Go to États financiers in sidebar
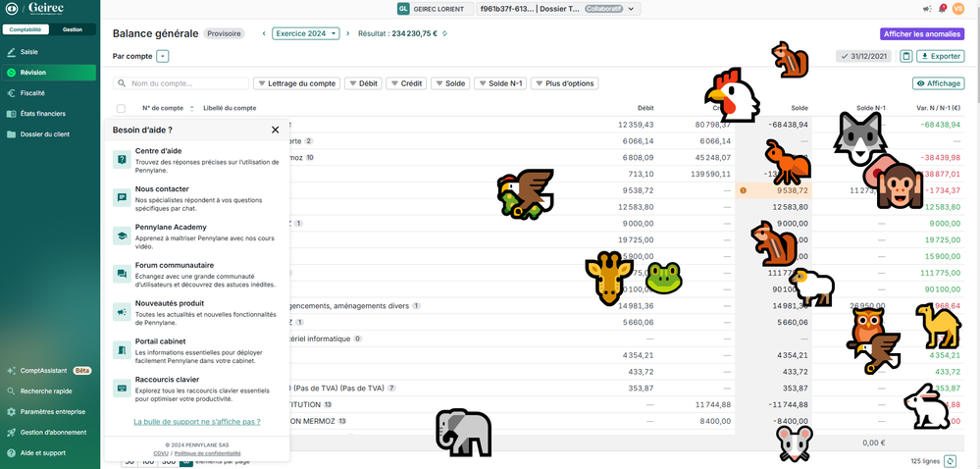This screenshot has height=469, width=980. click(x=43, y=114)
